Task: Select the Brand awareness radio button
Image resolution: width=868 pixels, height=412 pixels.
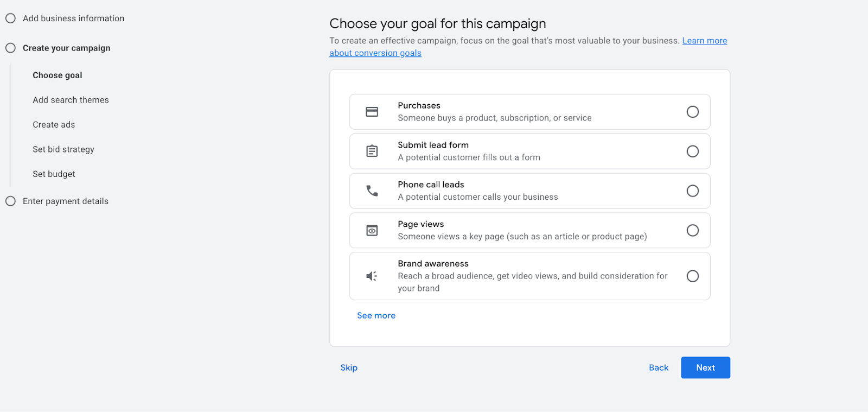Action: 693,276
